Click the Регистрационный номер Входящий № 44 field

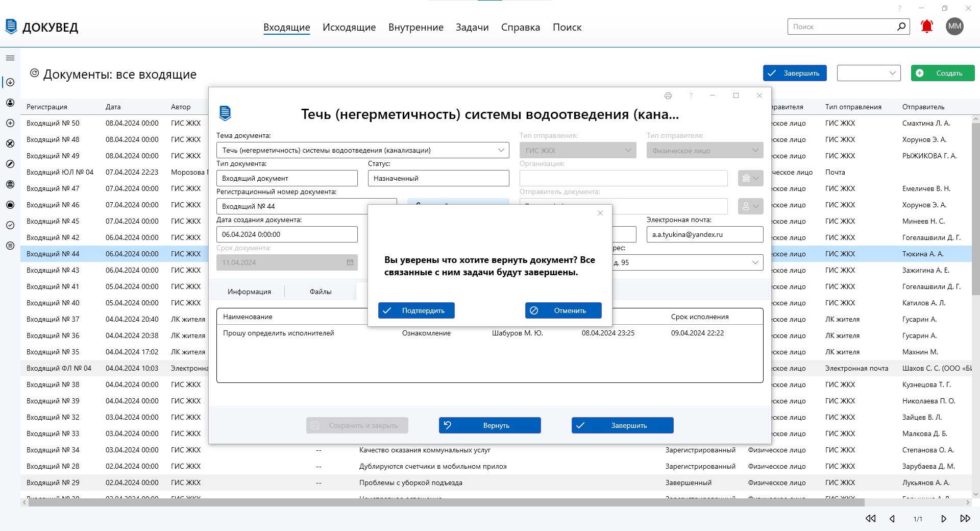point(306,206)
